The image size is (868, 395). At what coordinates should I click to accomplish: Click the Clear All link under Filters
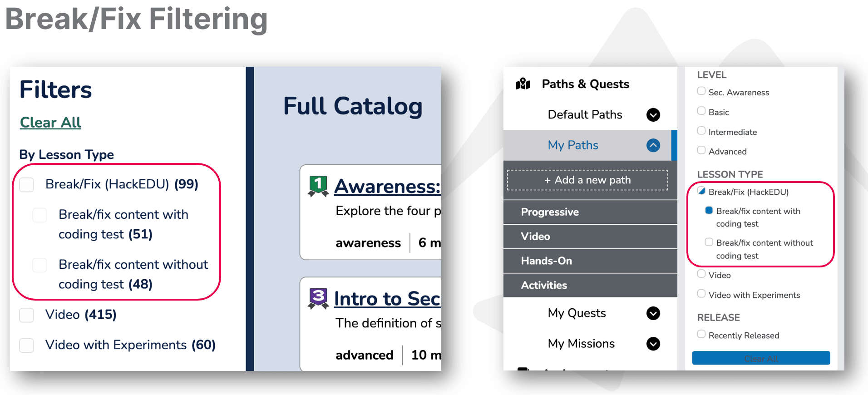[50, 123]
